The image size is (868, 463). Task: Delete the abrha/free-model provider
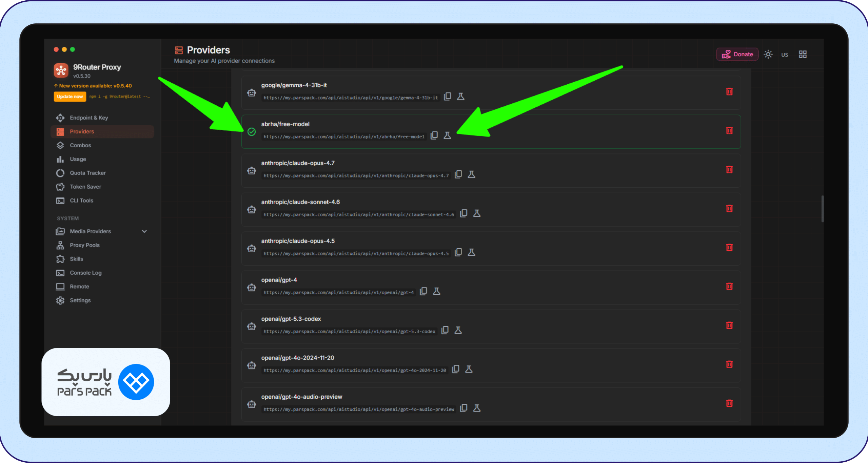tap(729, 131)
